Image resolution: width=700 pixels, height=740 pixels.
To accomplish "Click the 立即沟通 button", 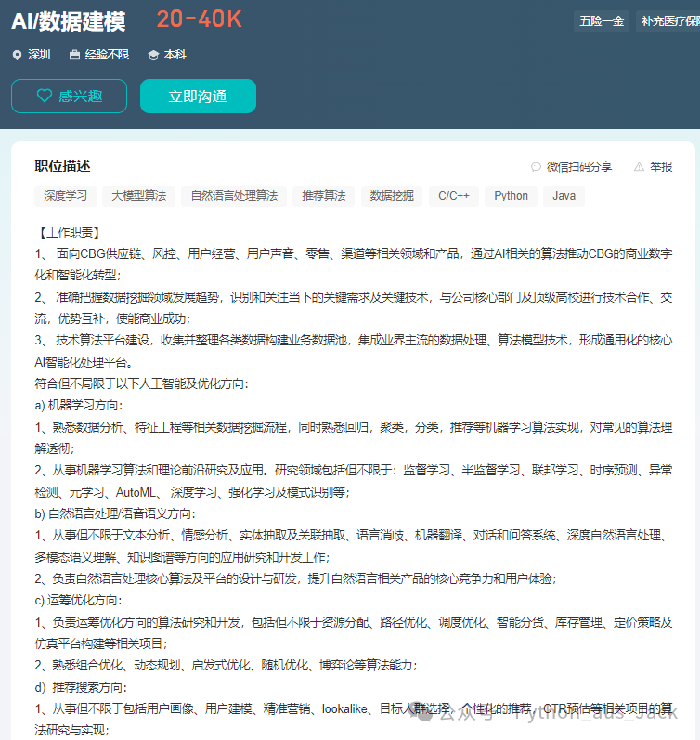I will [198, 97].
